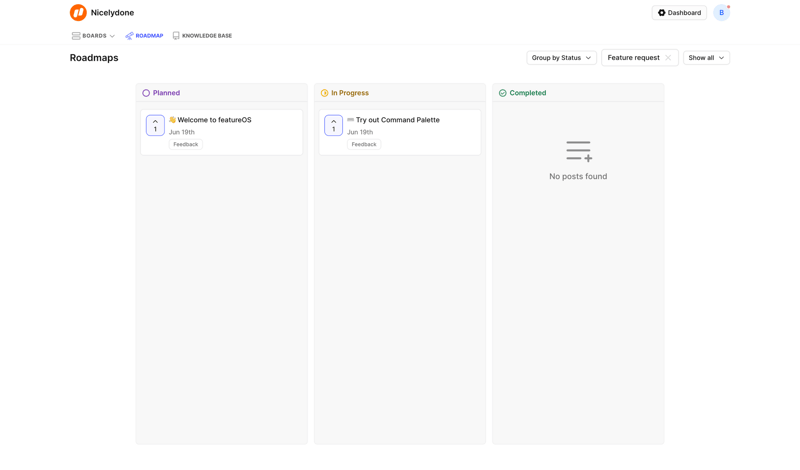
Task: Open the Knowledge Base tab
Action: [x=202, y=36]
